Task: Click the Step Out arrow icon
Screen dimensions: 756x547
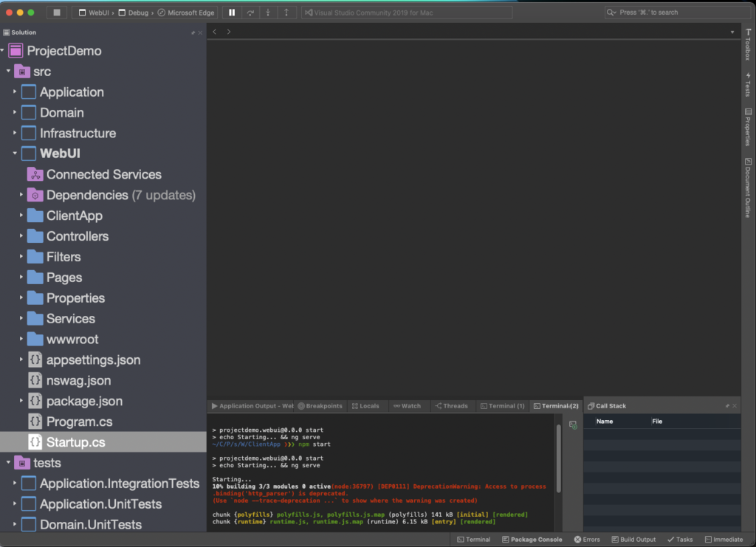Action: click(x=286, y=12)
